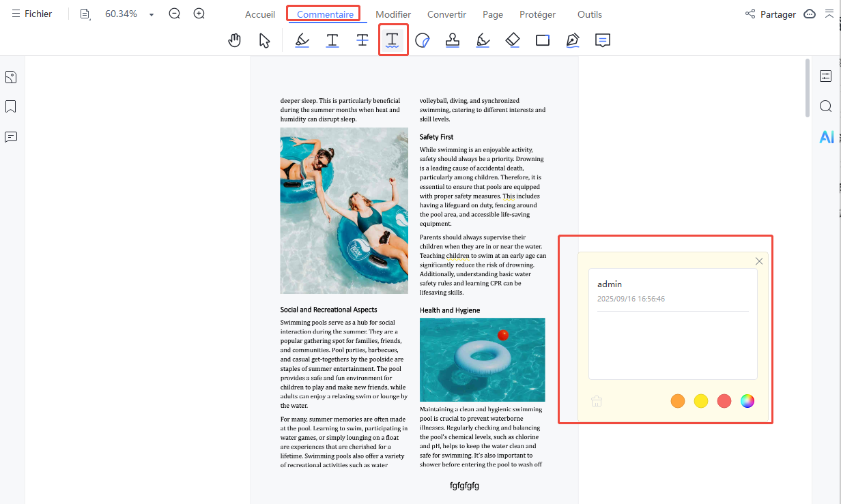841x504 pixels.
Task: Open the Fichier menu
Action: 31,14
